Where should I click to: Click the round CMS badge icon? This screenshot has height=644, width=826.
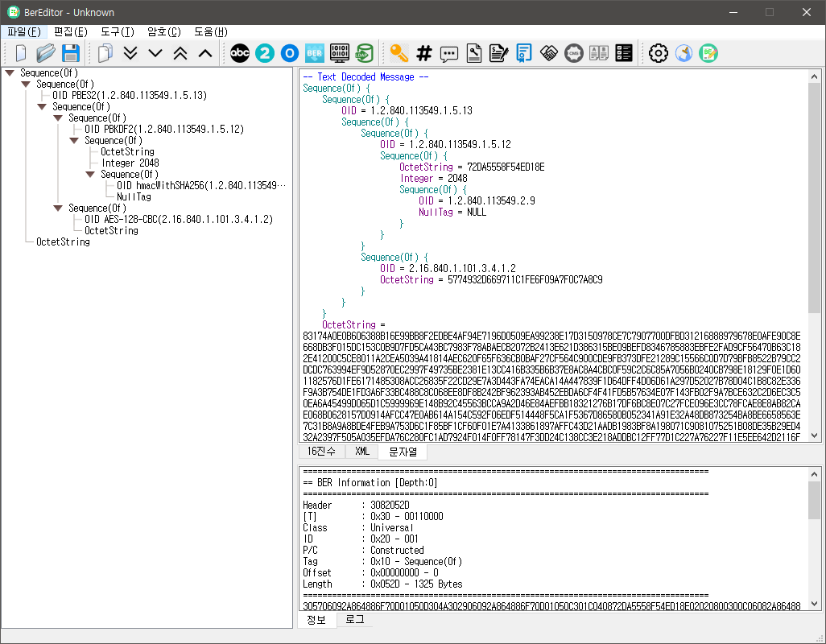[x=574, y=53]
